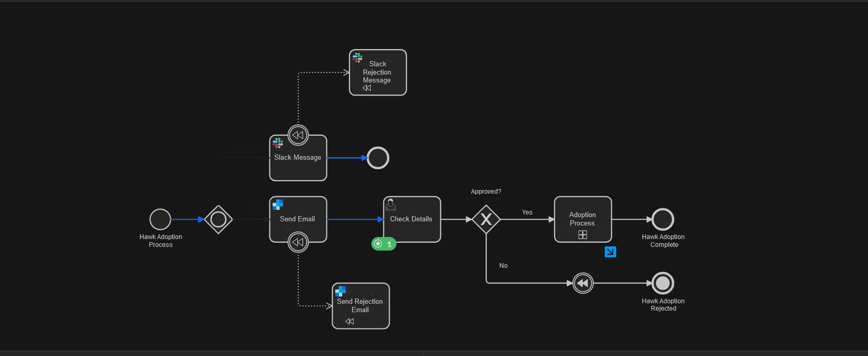Select the compensation boundary event on Send Email

pos(298,242)
